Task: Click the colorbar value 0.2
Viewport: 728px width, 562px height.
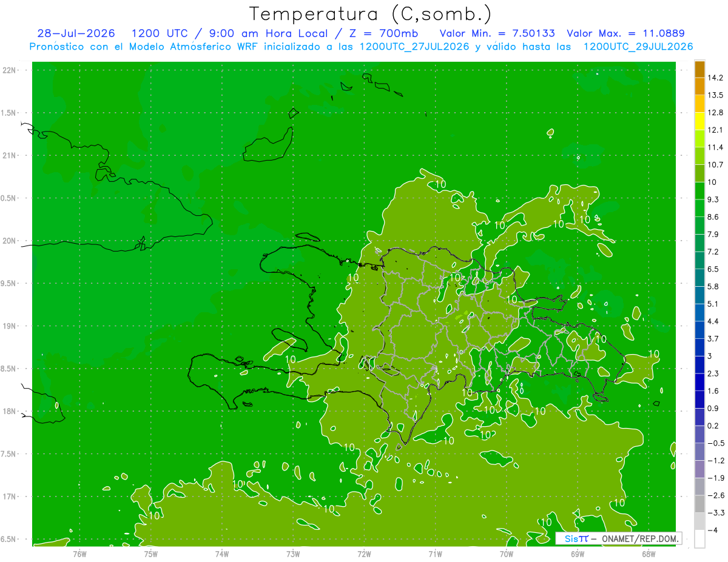Action: pyautogui.click(x=713, y=425)
